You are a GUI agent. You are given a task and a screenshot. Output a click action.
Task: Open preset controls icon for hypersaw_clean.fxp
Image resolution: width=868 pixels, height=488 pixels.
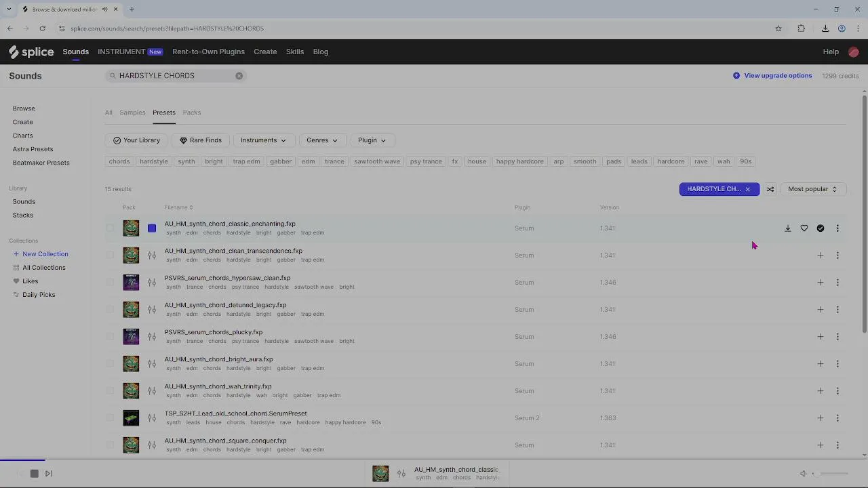pos(152,283)
